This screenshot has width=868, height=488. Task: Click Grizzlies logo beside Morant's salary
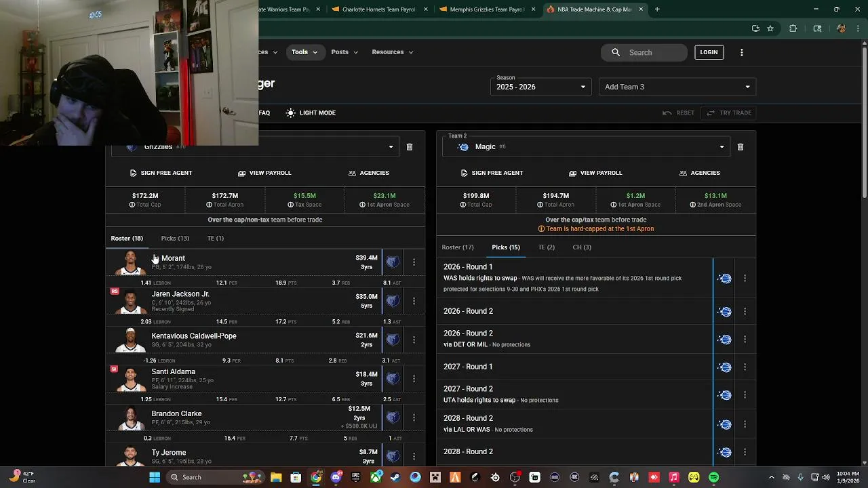click(393, 262)
